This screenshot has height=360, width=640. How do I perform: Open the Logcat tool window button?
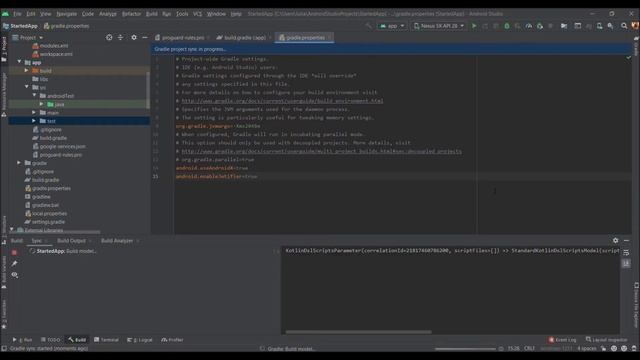point(140,340)
